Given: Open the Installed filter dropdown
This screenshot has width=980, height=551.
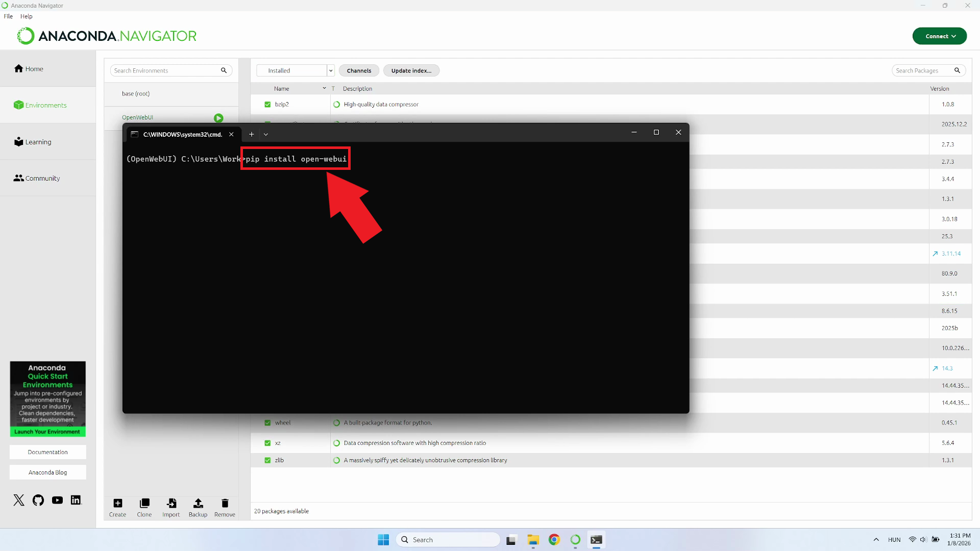Looking at the screenshot, I should (x=331, y=70).
